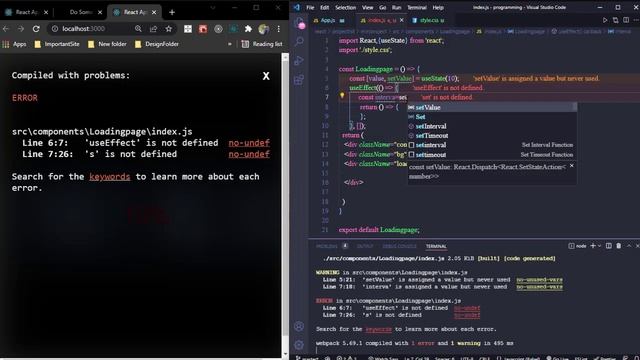
Task: Open Accounts icon in activity bar
Action: point(299,326)
